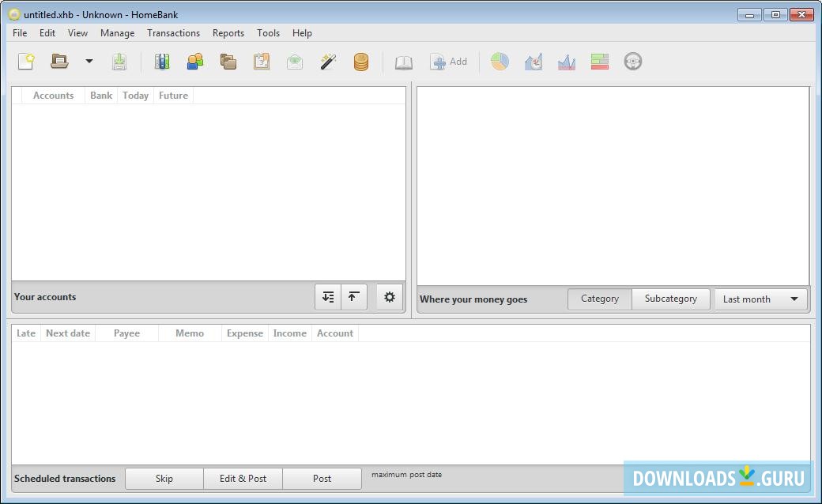Open the Transactions menu
Viewport: 822px width, 504px height.
click(x=174, y=33)
